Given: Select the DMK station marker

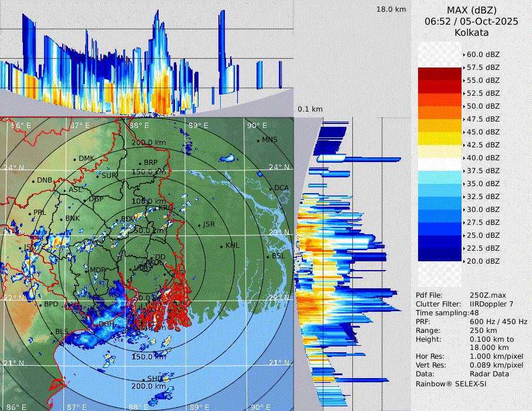Looking at the screenshot, I should pyautogui.click(x=75, y=159).
